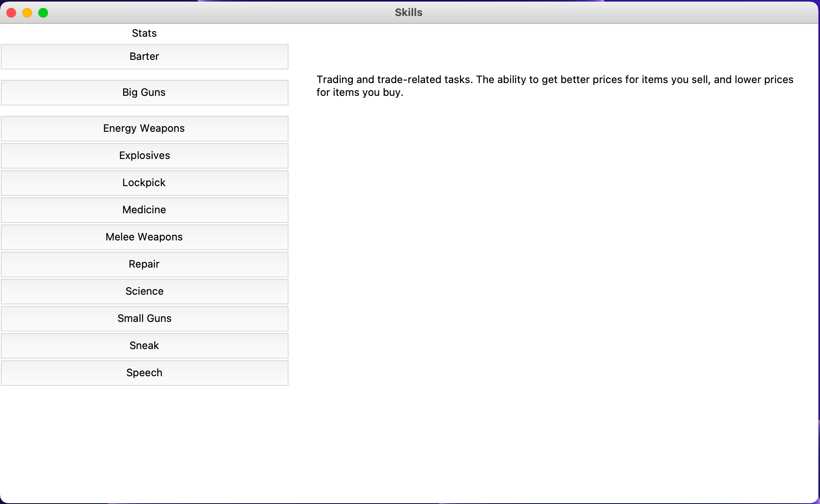Show the Repair skill details
Screen dimensions: 820x504
click(x=144, y=264)
